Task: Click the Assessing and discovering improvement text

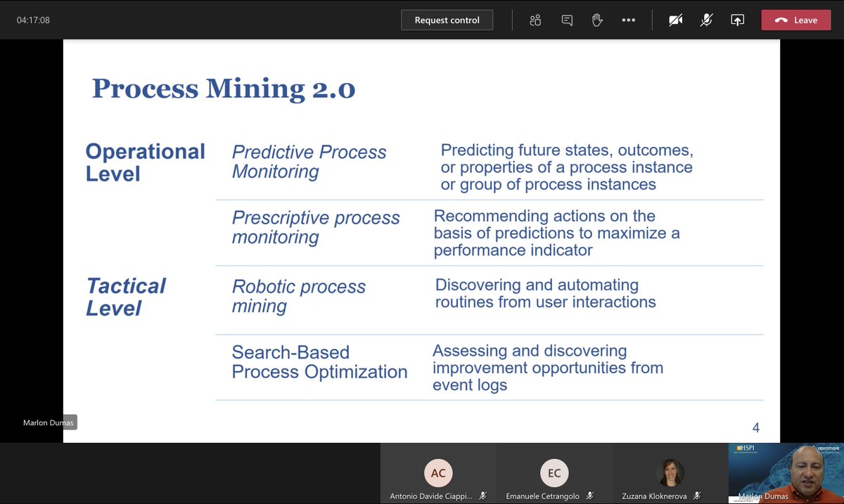Action: [x=548, y=368]
